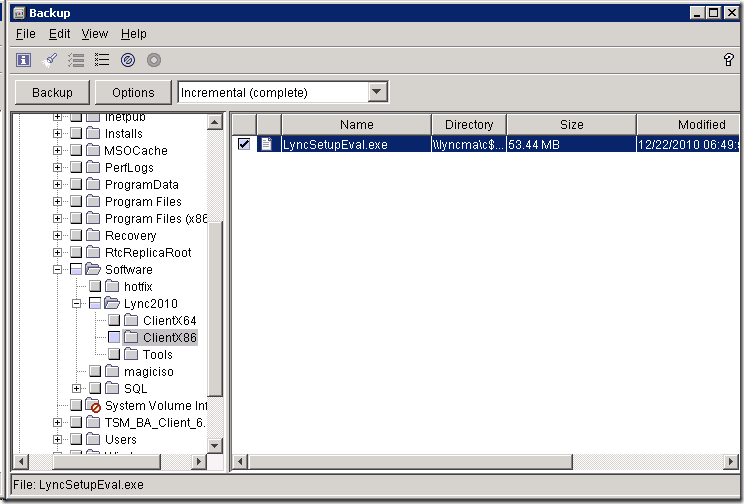Click the grey circular stop icon

pyautogui.click(x=154, y=60)
